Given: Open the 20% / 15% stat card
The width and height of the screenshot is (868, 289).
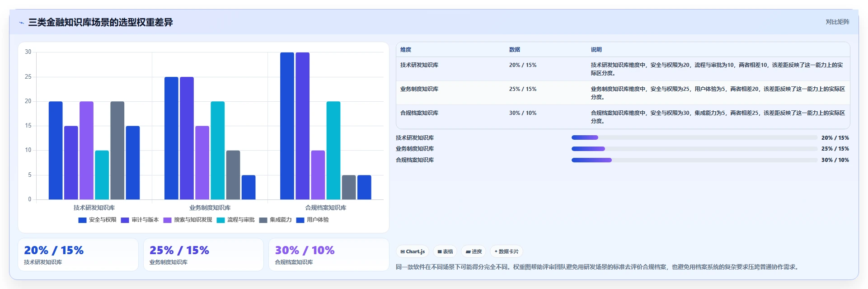Looking at the screenshot, I should click(x=78, y=255).
